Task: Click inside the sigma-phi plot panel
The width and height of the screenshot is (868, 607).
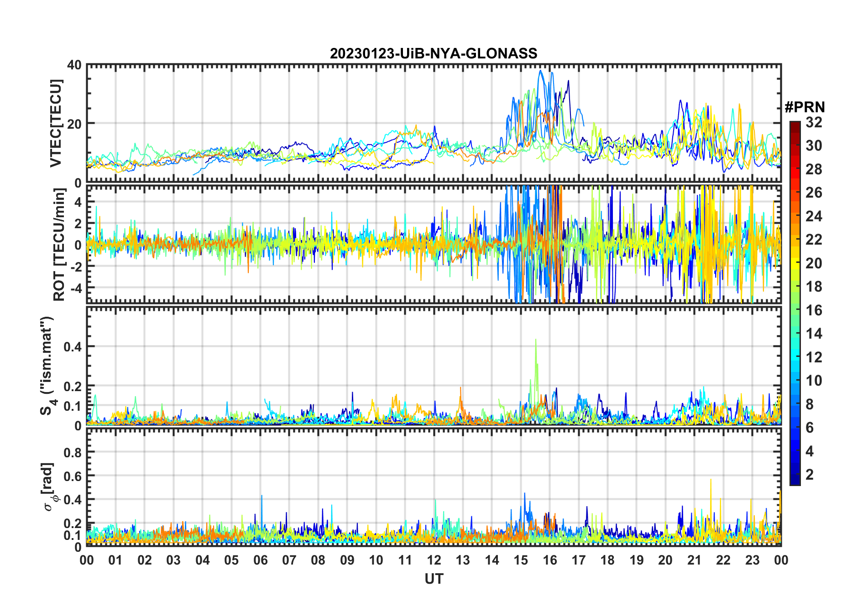Action: [x=434, y=487]
